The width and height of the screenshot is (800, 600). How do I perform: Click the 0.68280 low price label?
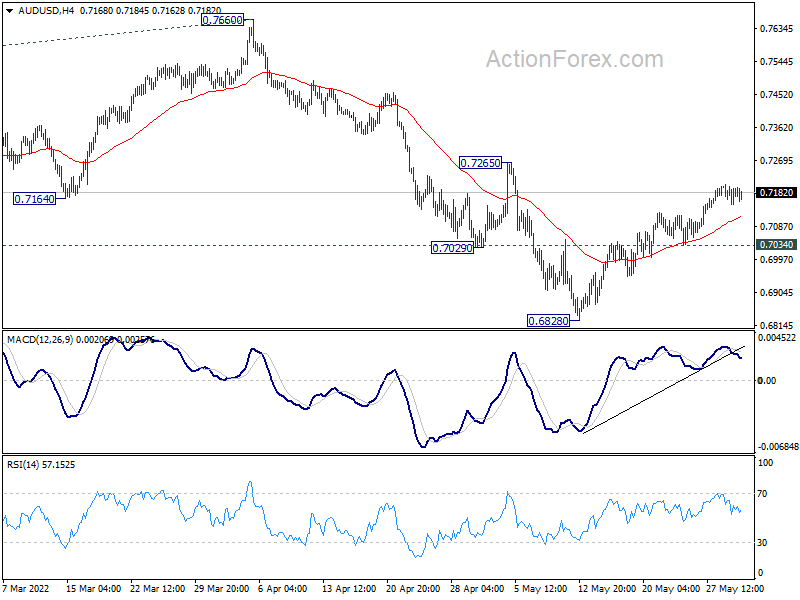click(x=548, y=321)
